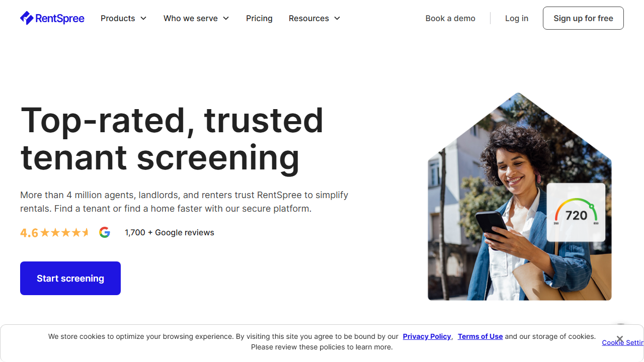This screenshot has height=362, width=644.
Task: Open the Resources menu
Action: coord(314,18)
